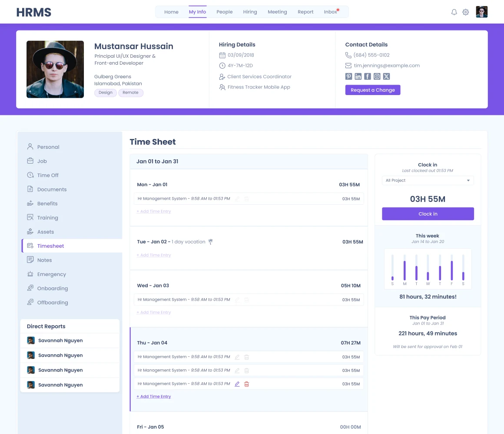This screenshot has height=434, width=504.
Task: Expand the All Project dropdown
Action: click(428, 181)
